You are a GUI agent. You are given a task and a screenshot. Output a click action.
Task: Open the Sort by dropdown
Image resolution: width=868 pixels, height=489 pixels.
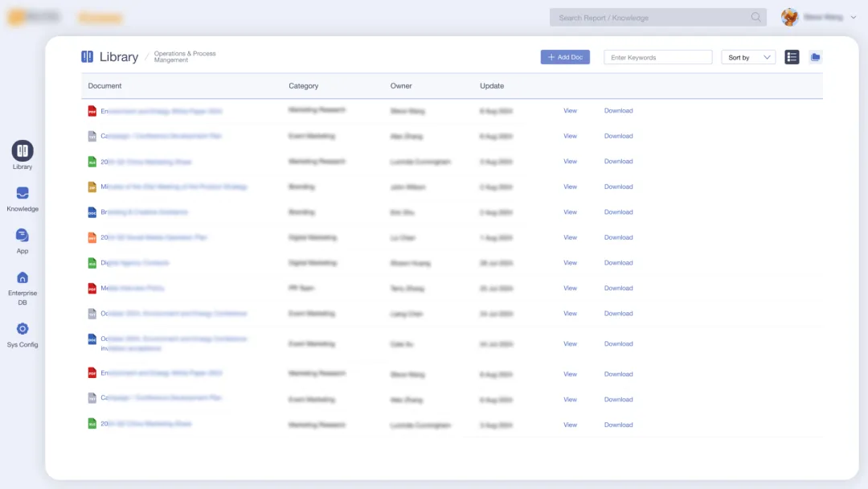(748, 57)
